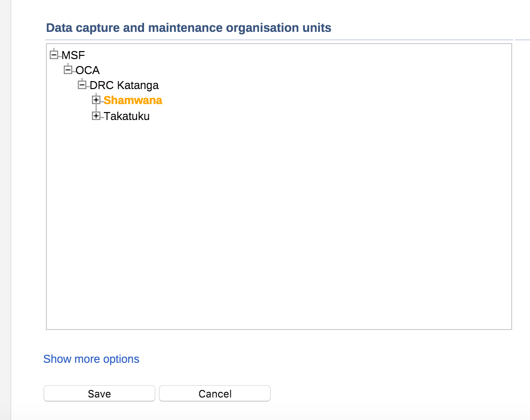Click the bottom border of the tree box
The width and height of the screenshot is (530, 420).
279,329
